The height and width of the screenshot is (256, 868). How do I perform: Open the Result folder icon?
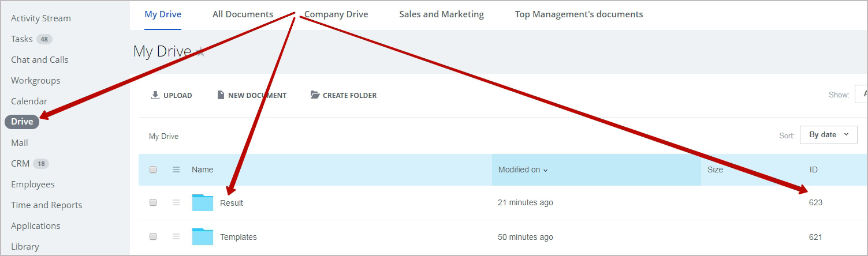(x=203, y=202)
